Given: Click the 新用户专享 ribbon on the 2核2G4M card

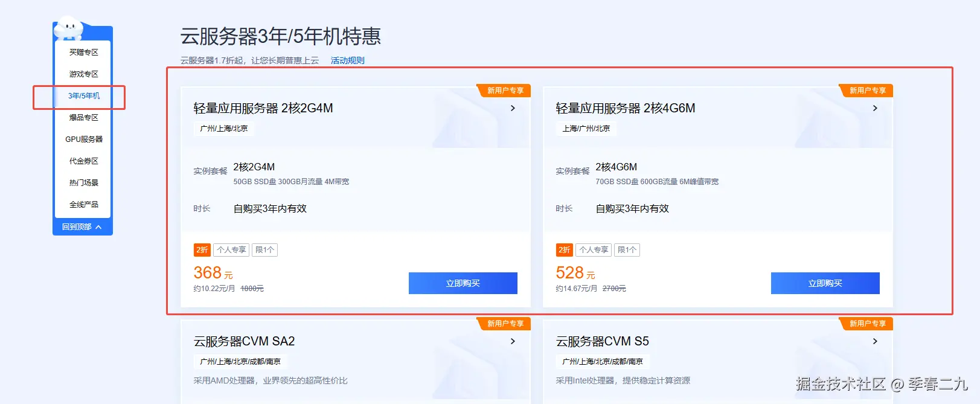Looking at the screenshot, I should point(504,91).
